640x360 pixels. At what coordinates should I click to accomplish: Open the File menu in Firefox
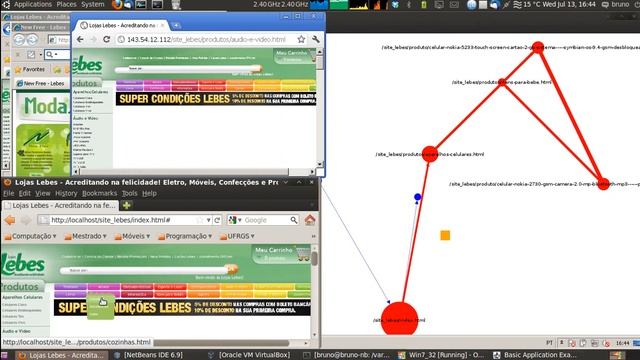click(9, 193)
